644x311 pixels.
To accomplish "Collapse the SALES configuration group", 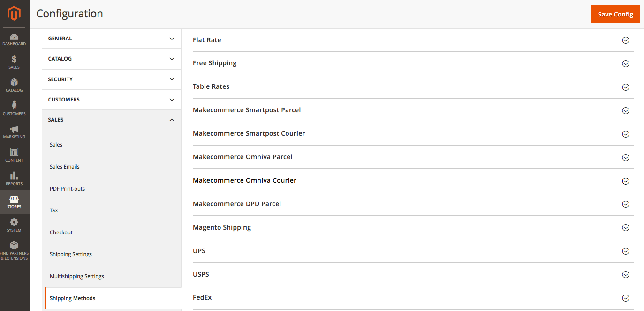I will click(x=112, y=120).
